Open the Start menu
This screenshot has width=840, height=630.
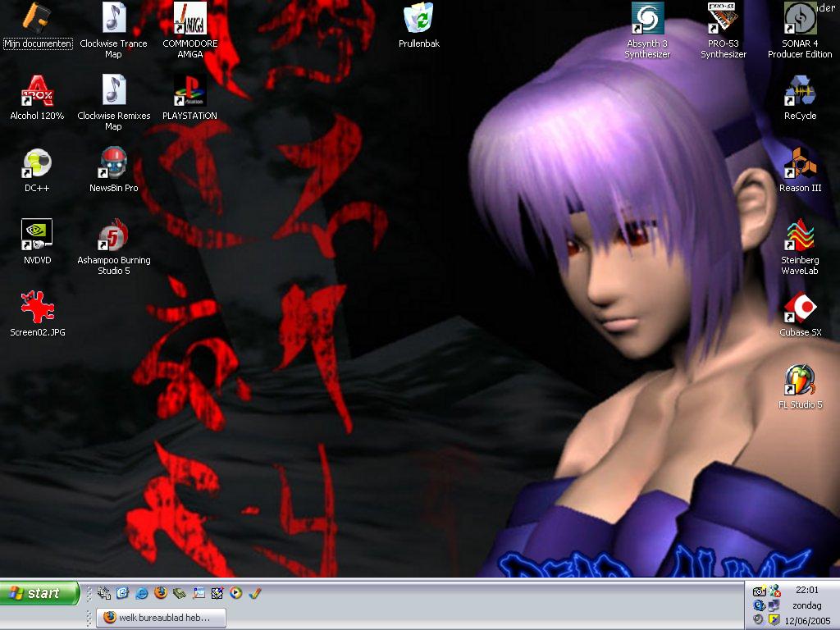pyautogui.click(x=39, y=593)
